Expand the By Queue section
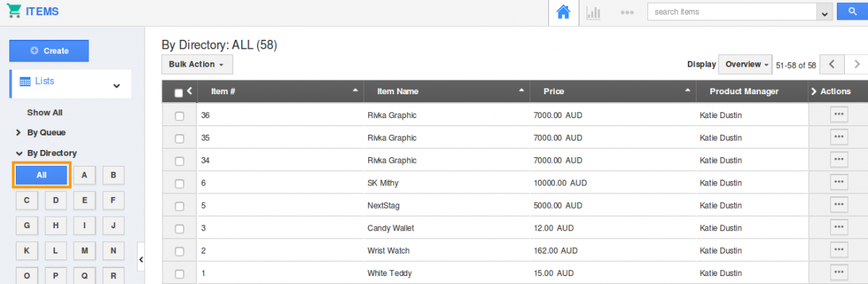This screenshot has height=284, width=868. pyautogui.click(x=41, y=133)
